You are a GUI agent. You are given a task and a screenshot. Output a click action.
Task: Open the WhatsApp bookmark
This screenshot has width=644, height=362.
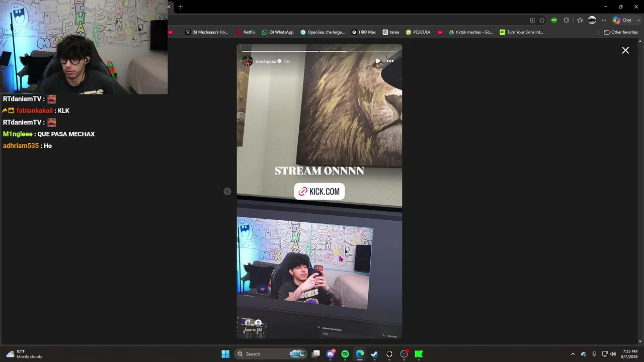(278, 32)
